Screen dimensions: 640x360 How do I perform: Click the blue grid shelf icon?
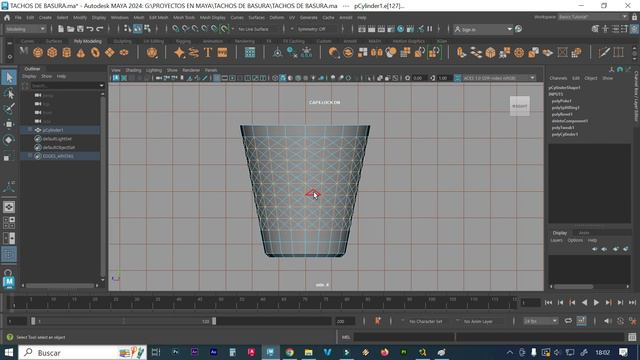250,53
